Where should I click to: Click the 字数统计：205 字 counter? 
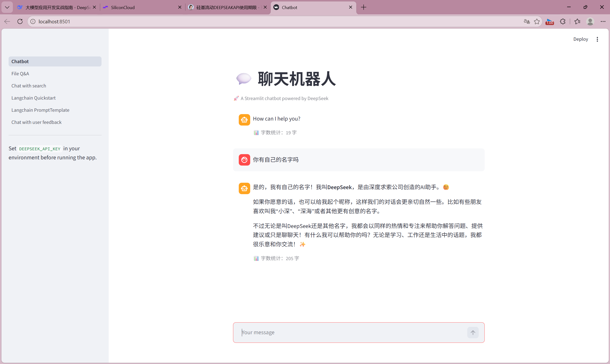[x=280, y=258]
